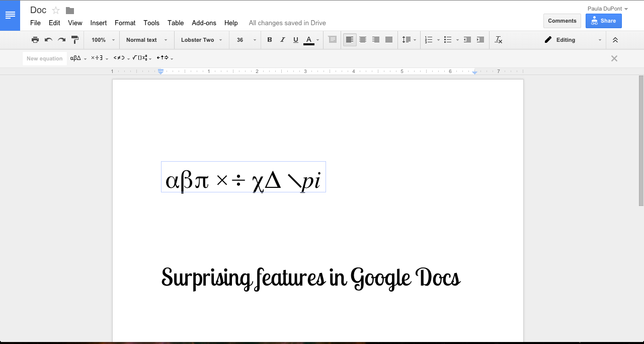Open the 100% zoom dropdown
The height and width of the screenshot is (344, 644).
tap(103, 40)
